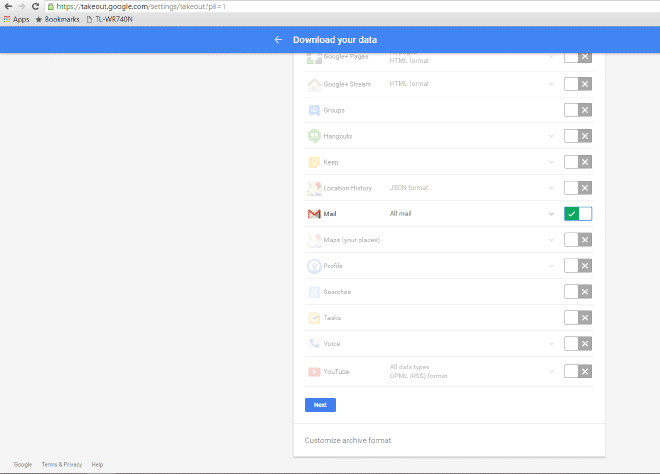Click the Hangouts icon

pos(314,136)
